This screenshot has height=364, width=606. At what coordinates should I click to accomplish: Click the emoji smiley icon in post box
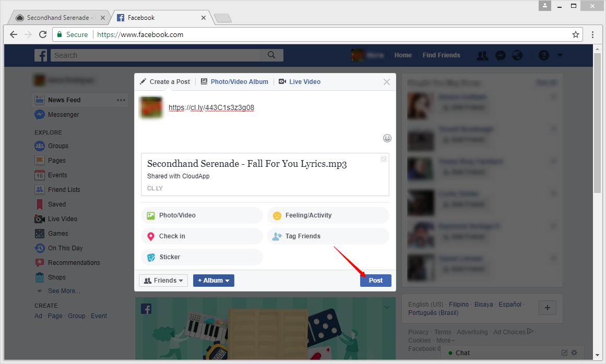point(387,138)
